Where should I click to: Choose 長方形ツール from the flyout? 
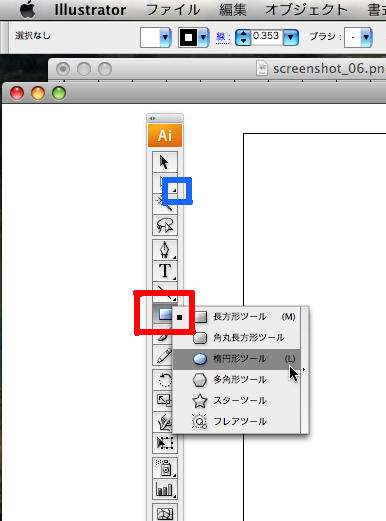pos(237,317)
